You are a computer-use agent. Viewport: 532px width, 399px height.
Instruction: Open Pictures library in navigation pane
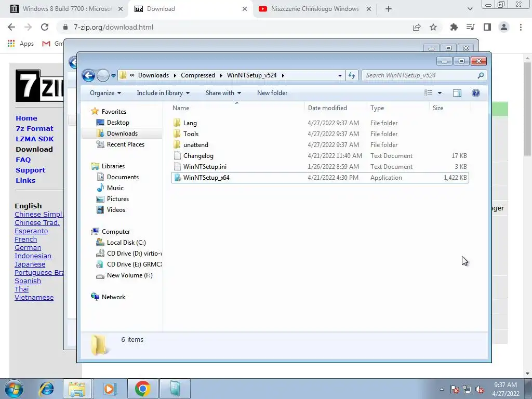click(x=118, y=199)
